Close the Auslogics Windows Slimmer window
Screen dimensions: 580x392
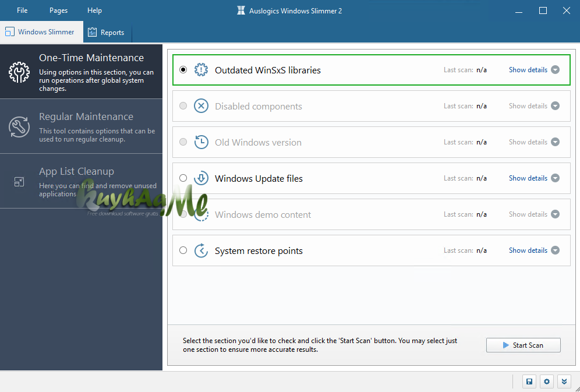[566, 10]
